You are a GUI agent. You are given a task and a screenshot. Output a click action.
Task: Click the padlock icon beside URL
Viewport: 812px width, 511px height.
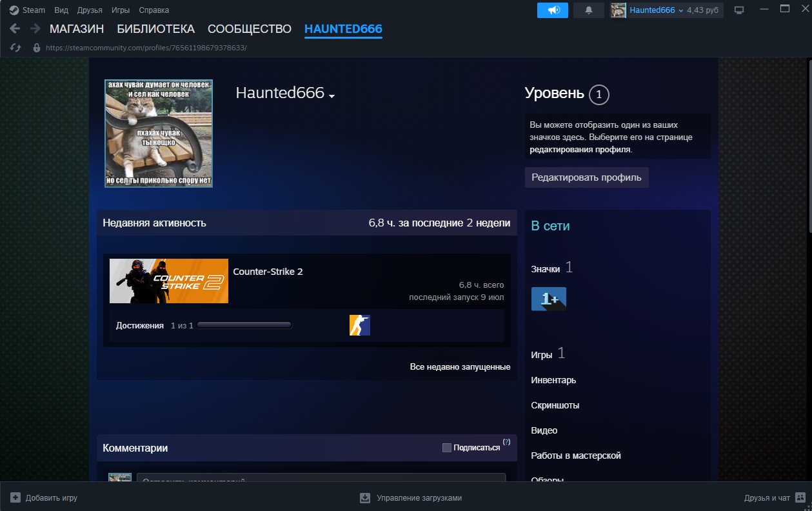click(36, 48)
